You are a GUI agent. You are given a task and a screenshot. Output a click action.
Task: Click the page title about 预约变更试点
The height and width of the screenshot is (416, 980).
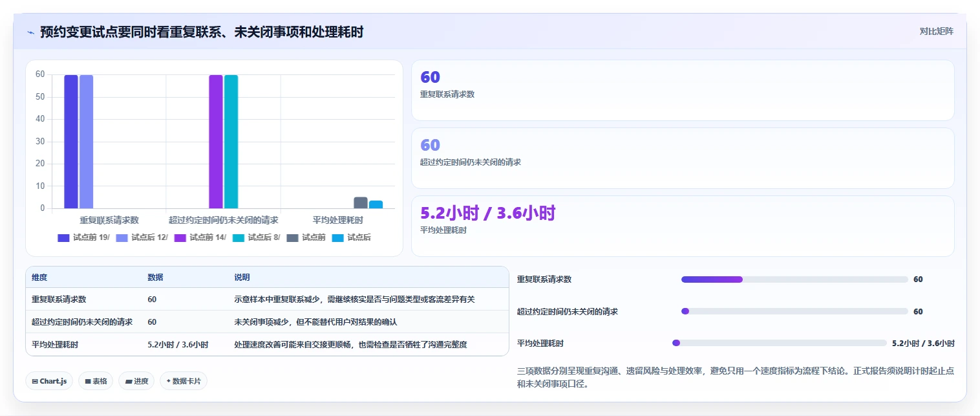tap(202, 32)
